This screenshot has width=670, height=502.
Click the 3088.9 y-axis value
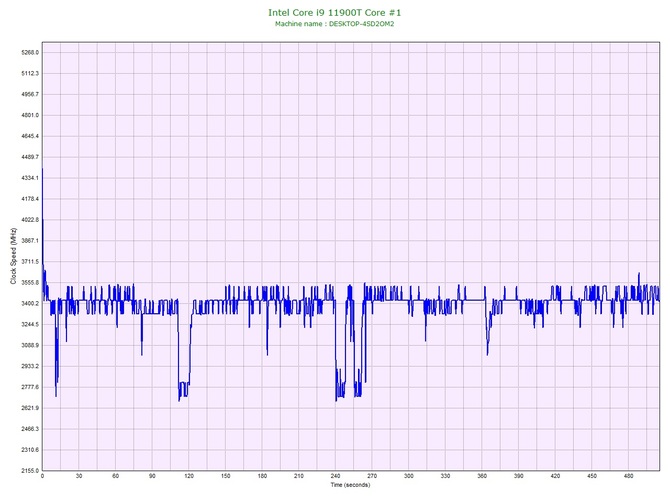[x=30, y=346]
